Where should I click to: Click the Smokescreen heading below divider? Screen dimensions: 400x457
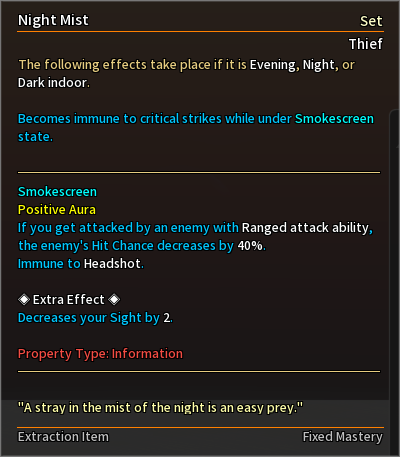[57, 192]
